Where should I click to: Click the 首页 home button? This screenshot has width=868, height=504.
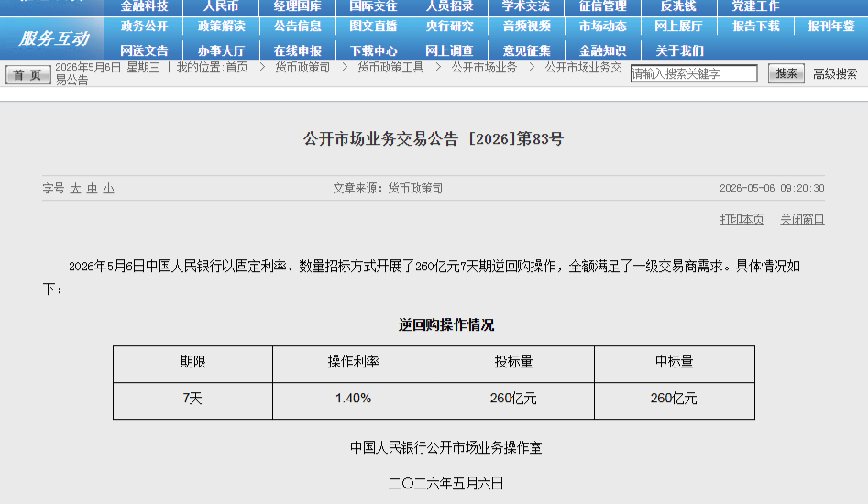tap(27, 75)
